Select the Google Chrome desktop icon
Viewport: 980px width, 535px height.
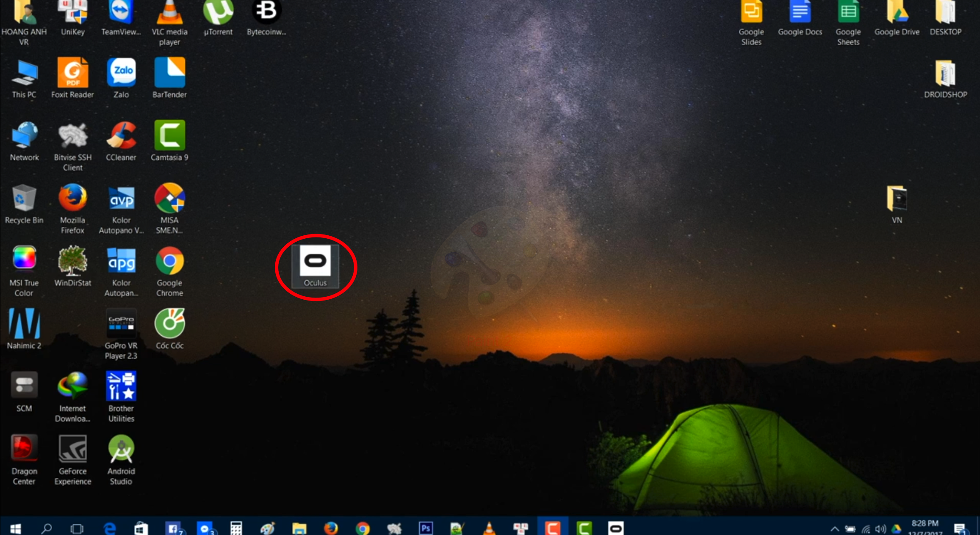pyautogui.click(x=169, y=272)
